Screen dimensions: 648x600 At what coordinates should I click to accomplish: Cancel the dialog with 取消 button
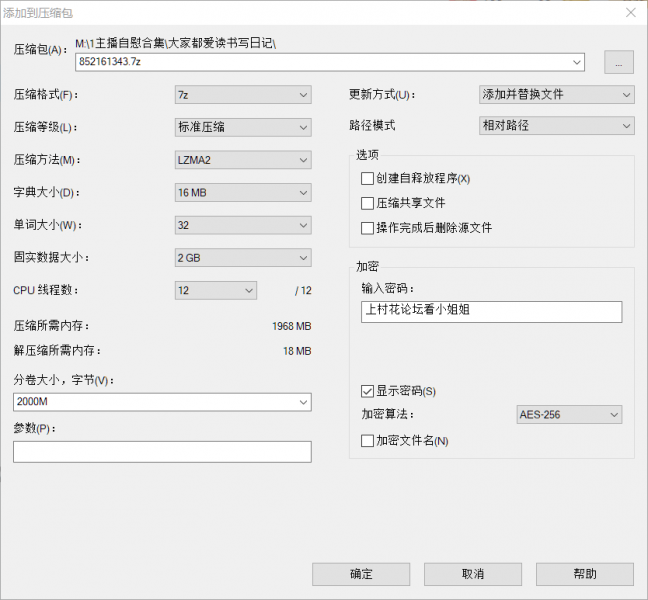click(473, 574)
